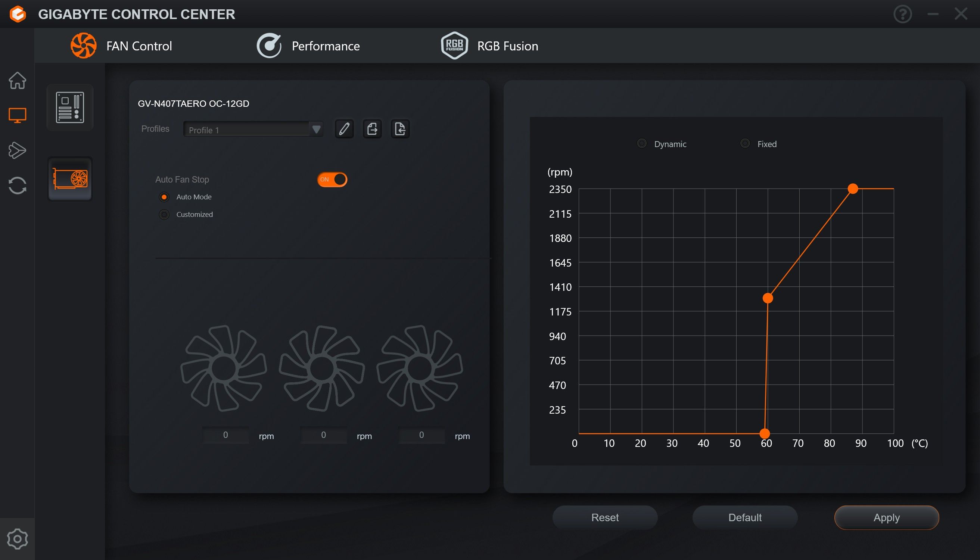The image size is (980, 560).
Task: Switch to the Performance tab
Action: [308, 46]
